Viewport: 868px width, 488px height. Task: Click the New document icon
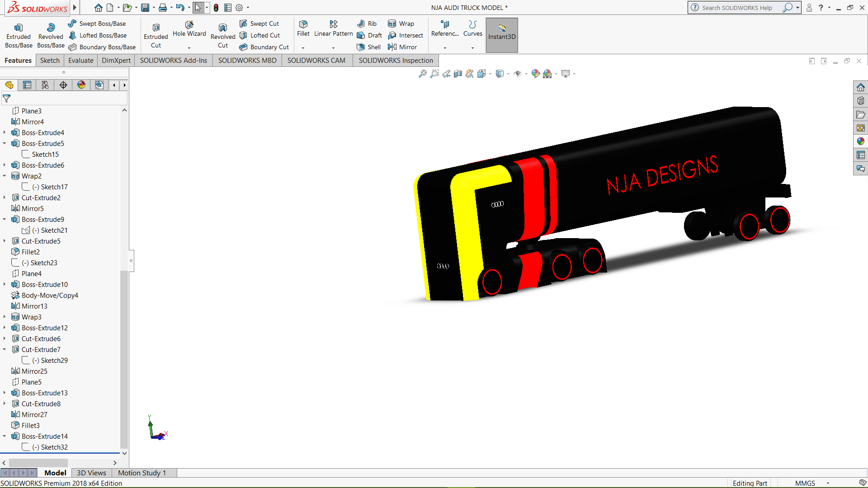coord(110,8)
